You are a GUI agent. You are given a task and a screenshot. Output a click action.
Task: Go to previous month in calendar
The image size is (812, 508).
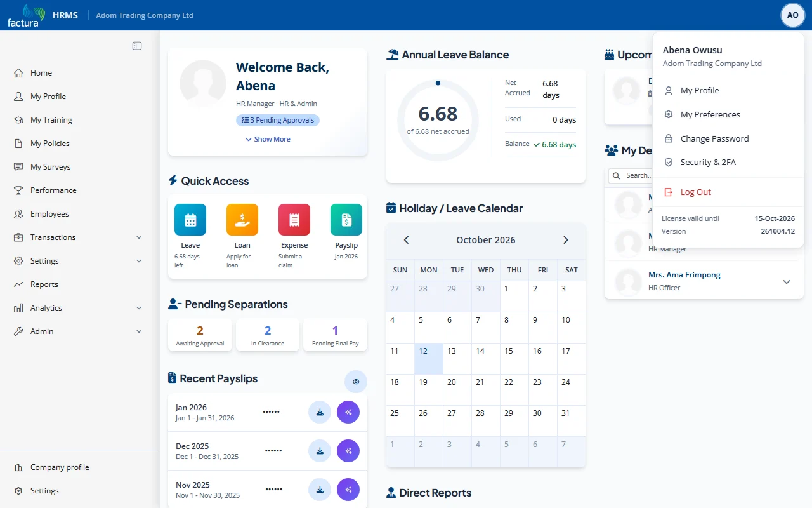point(407,240)
